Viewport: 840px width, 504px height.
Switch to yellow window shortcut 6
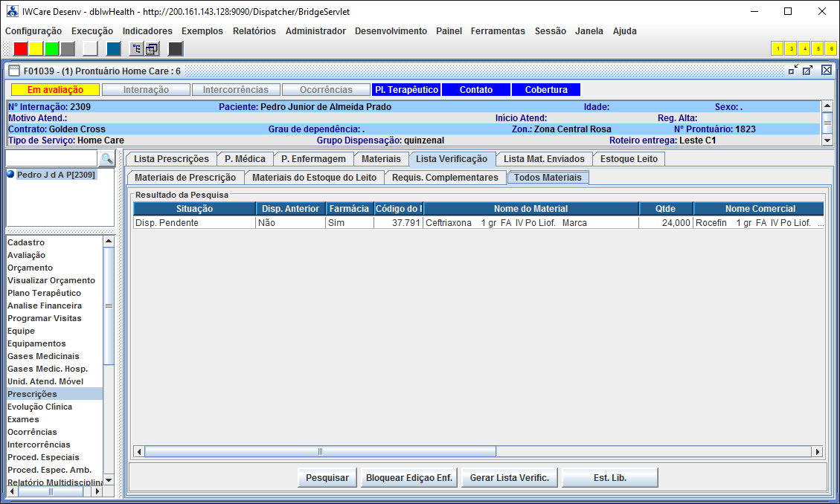click(x=831, y=48)
